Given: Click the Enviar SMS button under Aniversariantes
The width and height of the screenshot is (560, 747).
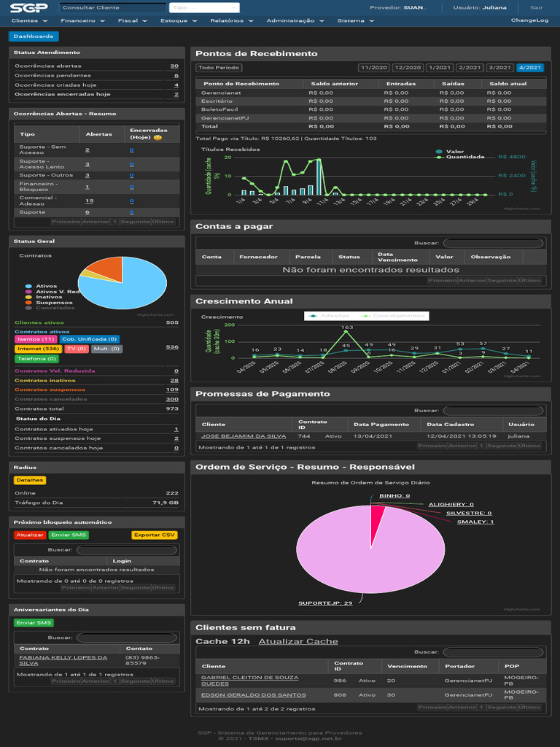Looking at the screenshot, I should (34, 623).
